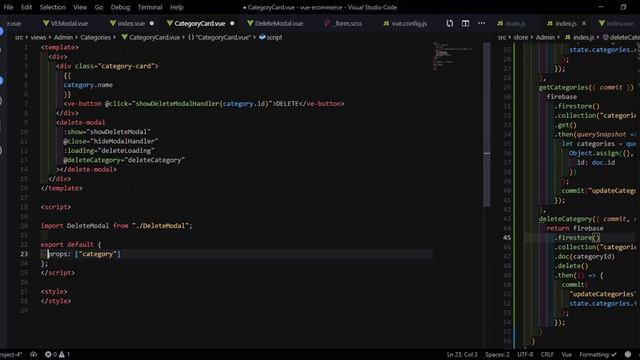The width and height of the screenshot is (640, 360).
Task: Click the 'showDeleteModalHandler' text on line 7
Action: click(178, 104)
